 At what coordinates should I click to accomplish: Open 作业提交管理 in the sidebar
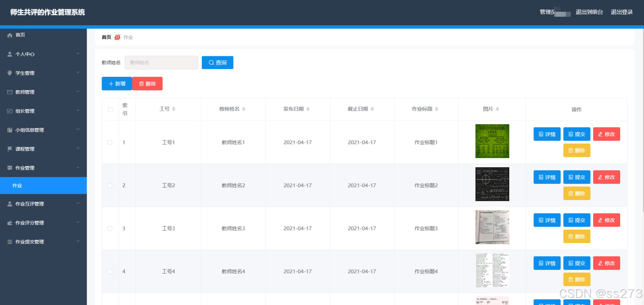pyautogui.click(x=43, y=242)
